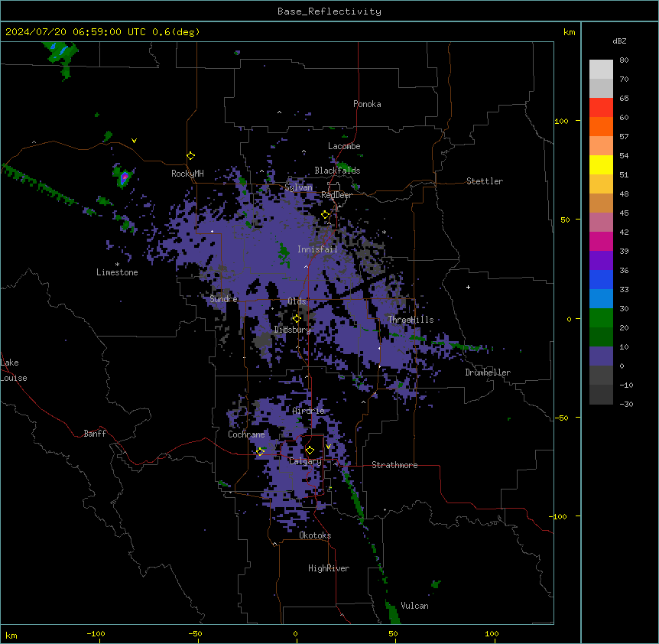This screenshot has width=659, height=644.
Task: Click the yellow V marker northwest of RockyMH
Action: coord(134,141)
